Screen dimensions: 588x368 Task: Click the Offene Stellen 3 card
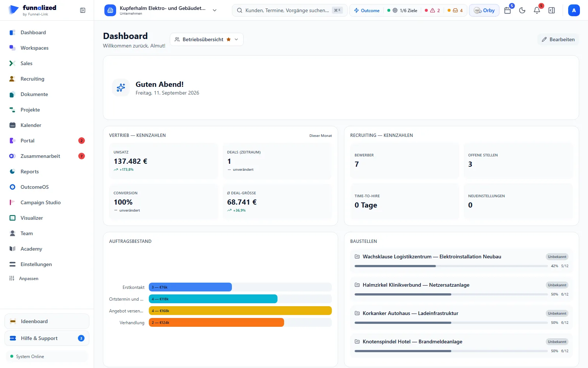pos(518,161)
